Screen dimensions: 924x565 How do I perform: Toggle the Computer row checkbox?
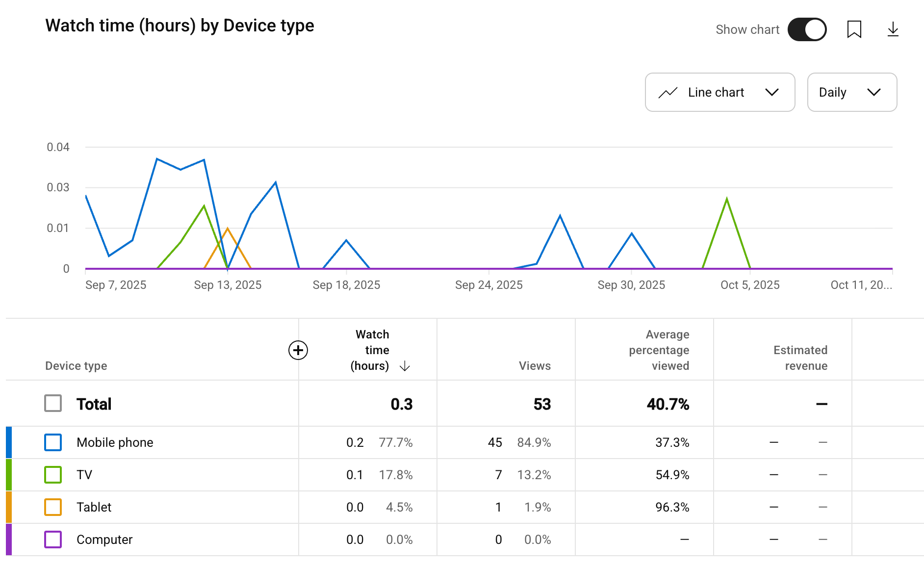coord(53,539)
